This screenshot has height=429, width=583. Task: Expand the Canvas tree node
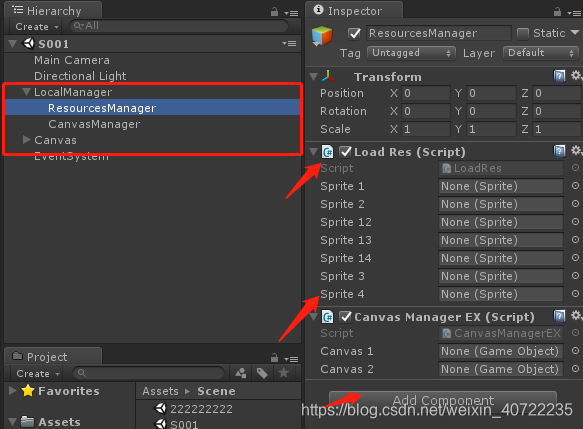(26, 139)
